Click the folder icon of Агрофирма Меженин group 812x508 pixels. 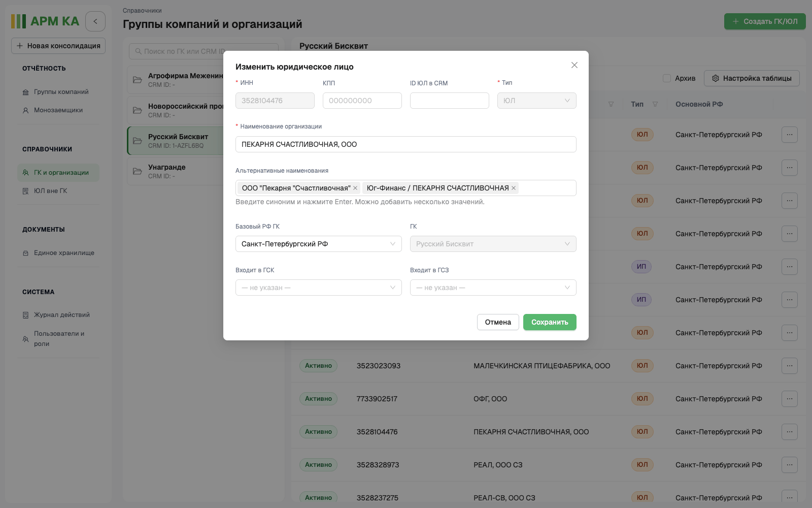pos(137,80)
